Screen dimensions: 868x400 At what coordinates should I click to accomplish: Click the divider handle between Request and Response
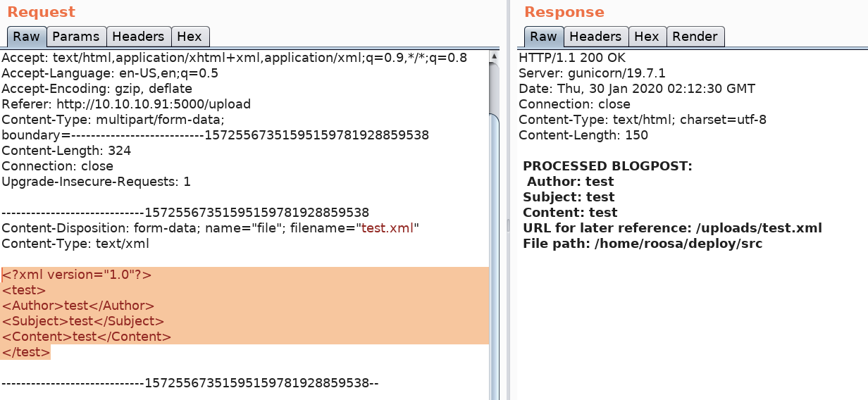pos(508,225)
